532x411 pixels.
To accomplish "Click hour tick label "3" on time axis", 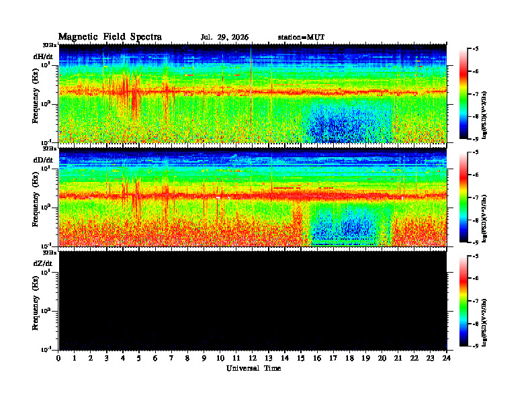I will click(107, 359).
